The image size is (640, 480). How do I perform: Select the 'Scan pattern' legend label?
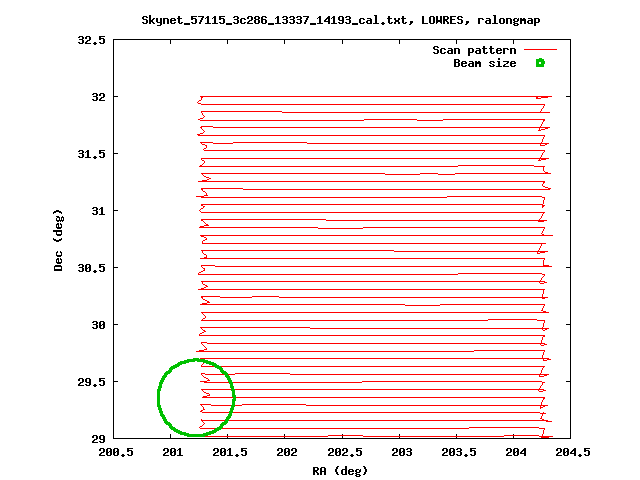[474, 50]
